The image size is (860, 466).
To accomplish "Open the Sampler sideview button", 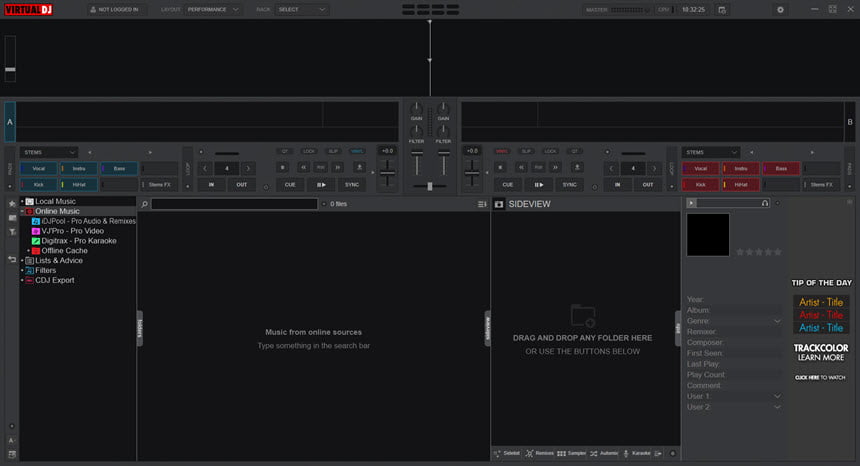I will 572,453.
